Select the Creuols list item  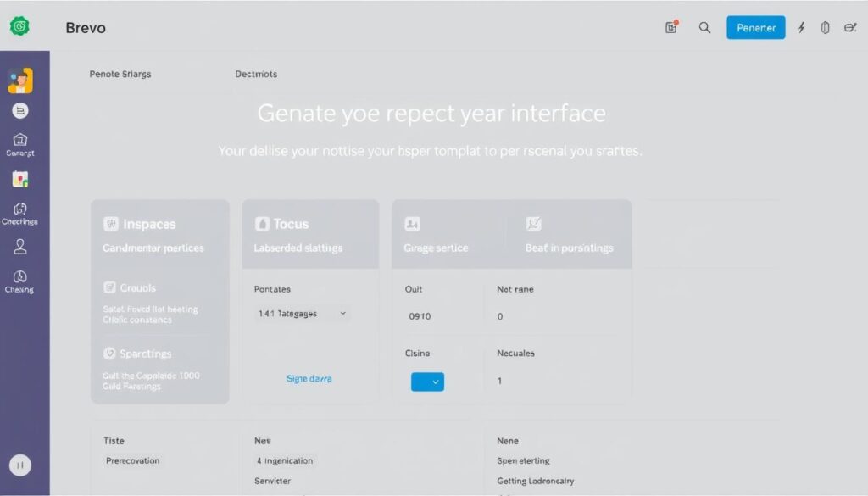point(138,288)
